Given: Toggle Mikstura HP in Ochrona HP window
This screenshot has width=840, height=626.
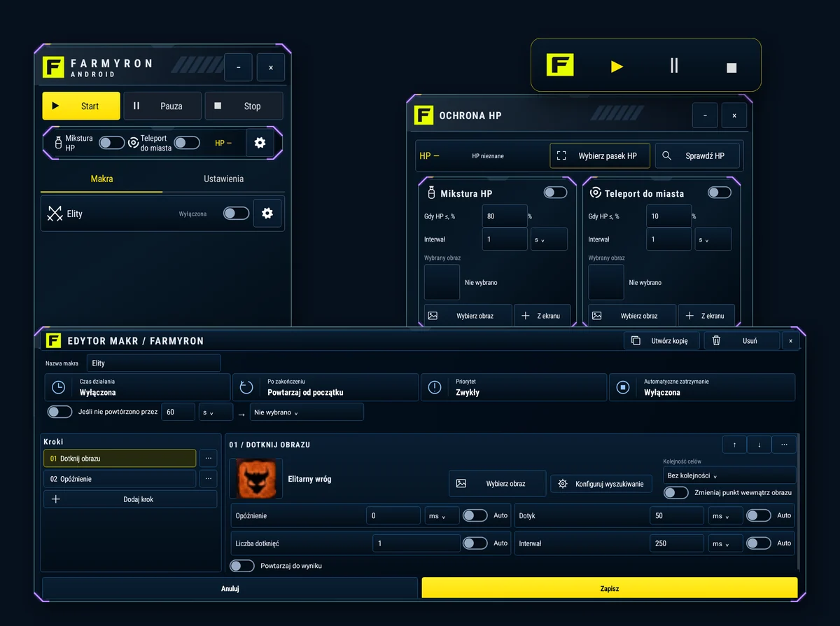Looking at the screenshot, I should click(556, 193).
